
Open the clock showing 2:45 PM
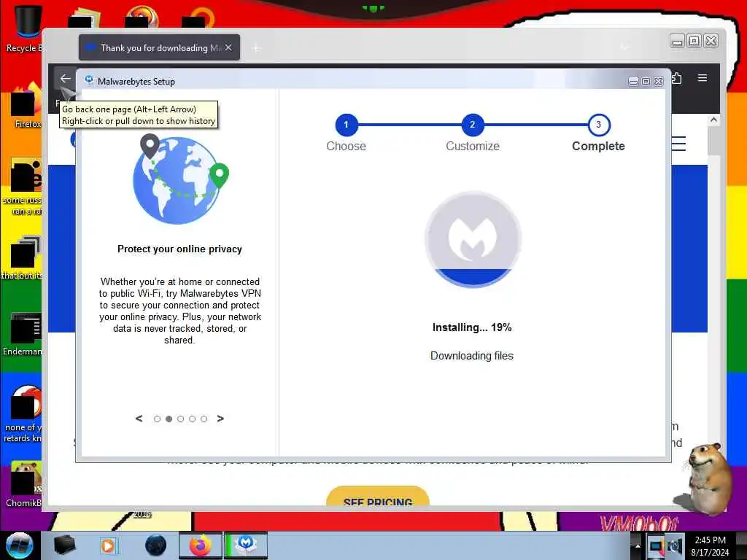710,546
